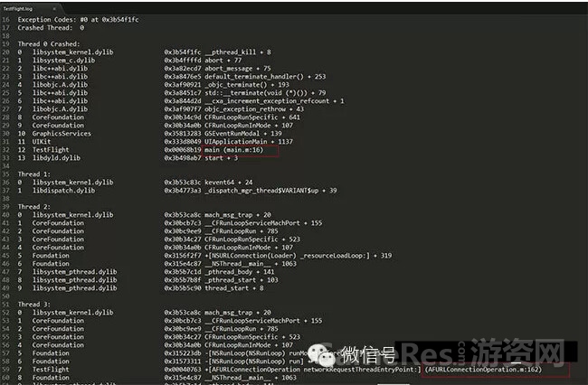Click address '0x3a82ecd7'

[183, 69]
